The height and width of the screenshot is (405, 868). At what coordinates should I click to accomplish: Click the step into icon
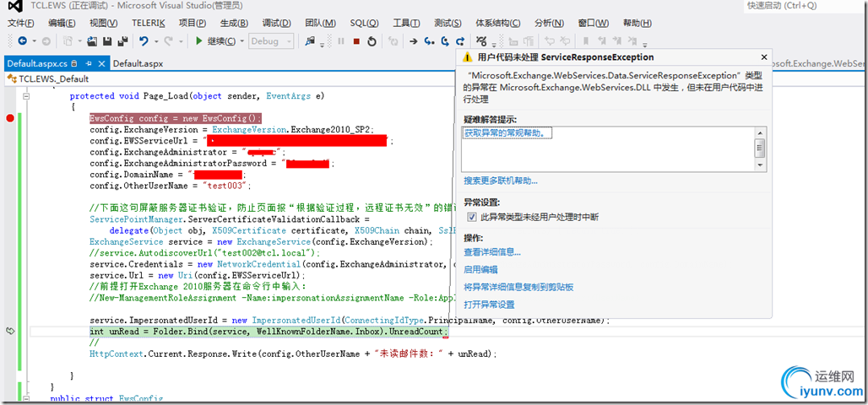(429, 41)
